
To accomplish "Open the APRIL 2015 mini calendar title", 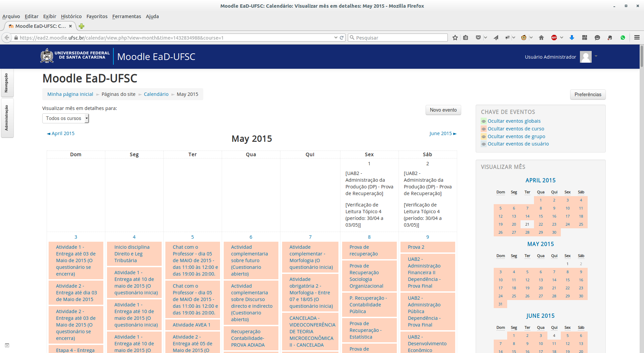I will pyautogui.click(x=540, y=180).
